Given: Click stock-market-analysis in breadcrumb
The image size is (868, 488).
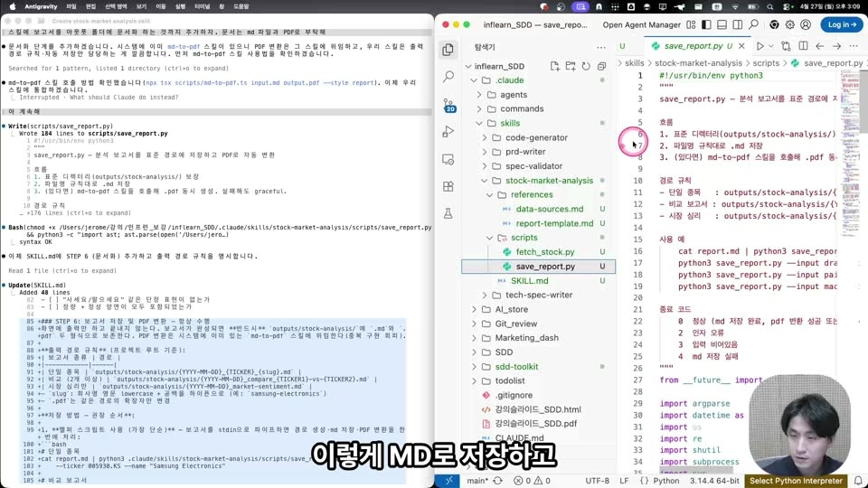Looking at the screenshot, I should [698, 63].
